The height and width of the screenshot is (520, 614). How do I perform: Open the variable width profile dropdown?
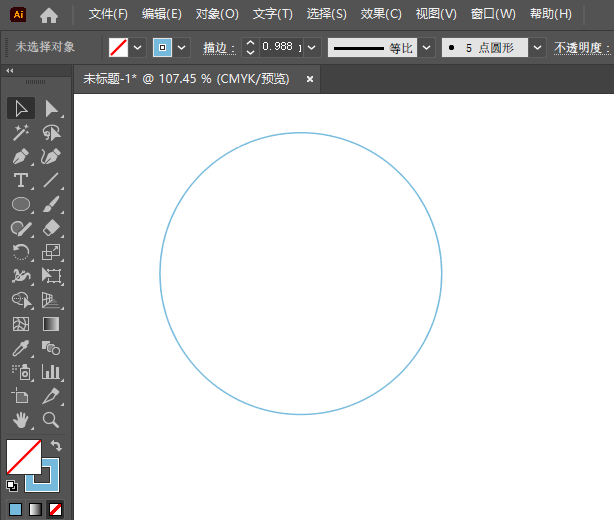point(427,48)
